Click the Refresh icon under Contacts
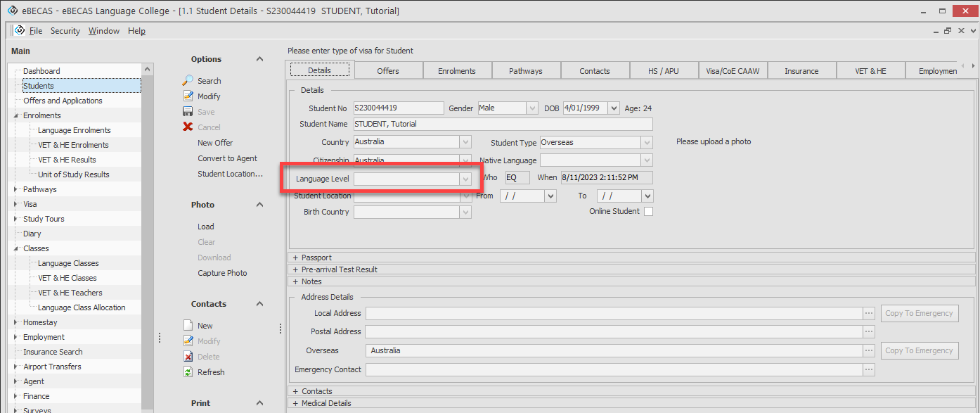Image resolution: width=980 pixels, height=413 pixels. point(188,372)
